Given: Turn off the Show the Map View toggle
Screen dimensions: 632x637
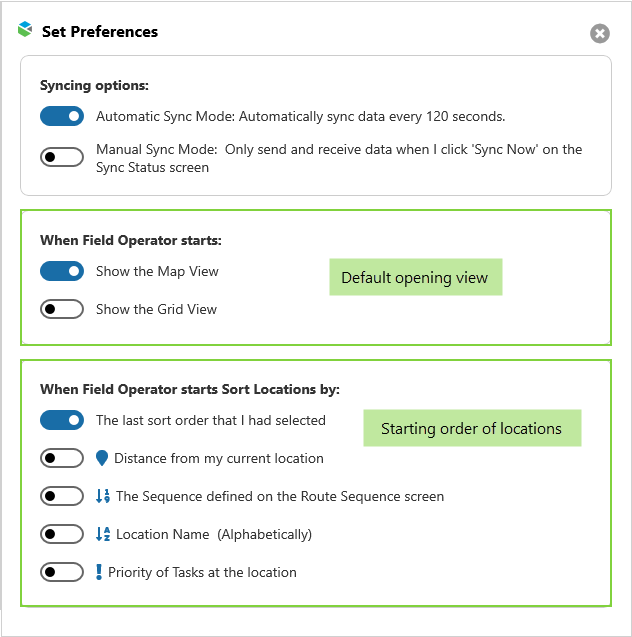Looking at the screenshot, I should coord(62,271).
